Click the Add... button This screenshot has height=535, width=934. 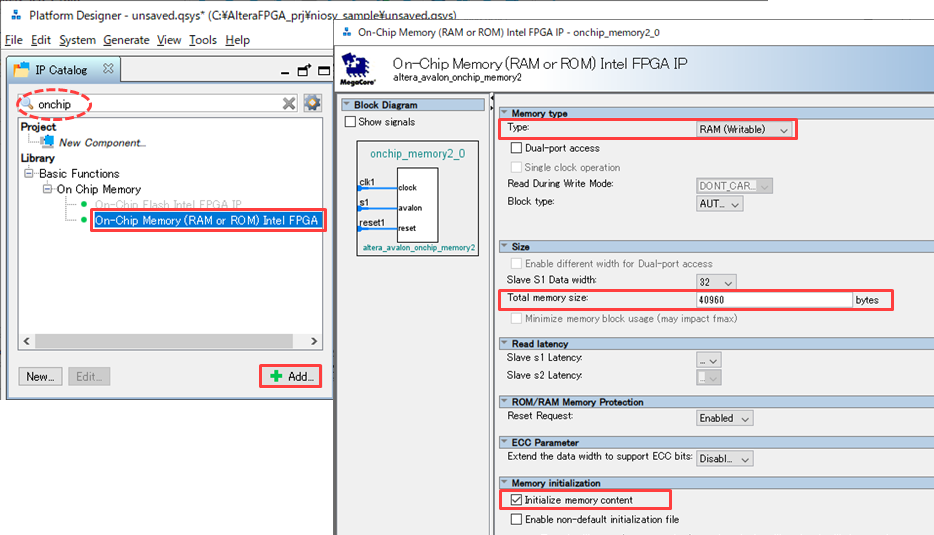[x=291, y=377]
